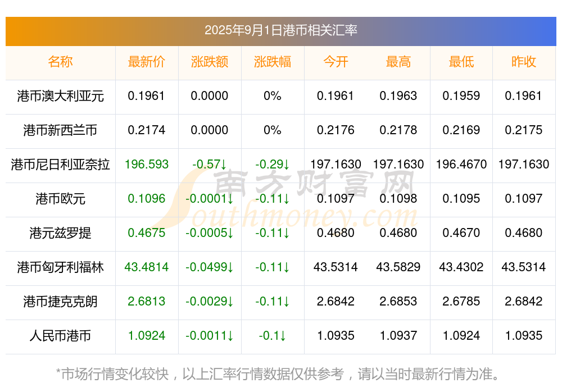The image size is (562, 392).
Task: Click change amount -0.0029↓
Action: [209, 302]
